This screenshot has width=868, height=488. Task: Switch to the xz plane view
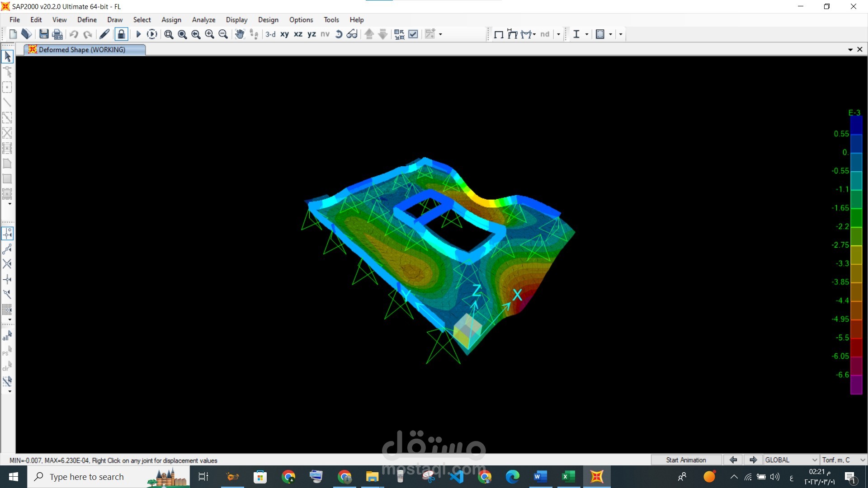click(x=298, y=34)
